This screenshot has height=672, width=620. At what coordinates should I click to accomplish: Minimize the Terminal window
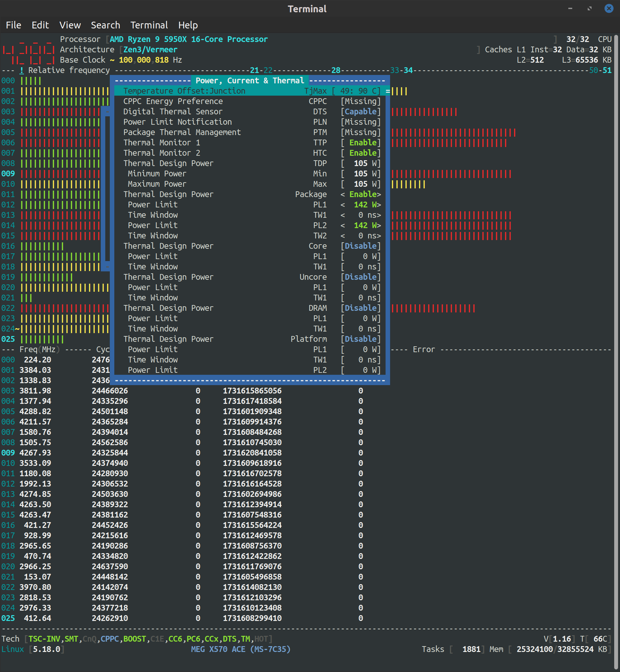570,8
